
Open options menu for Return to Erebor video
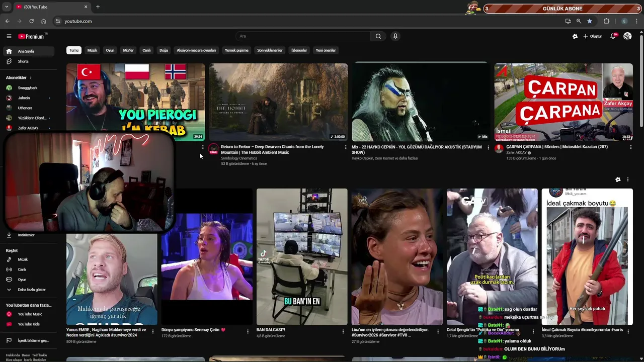345,147
